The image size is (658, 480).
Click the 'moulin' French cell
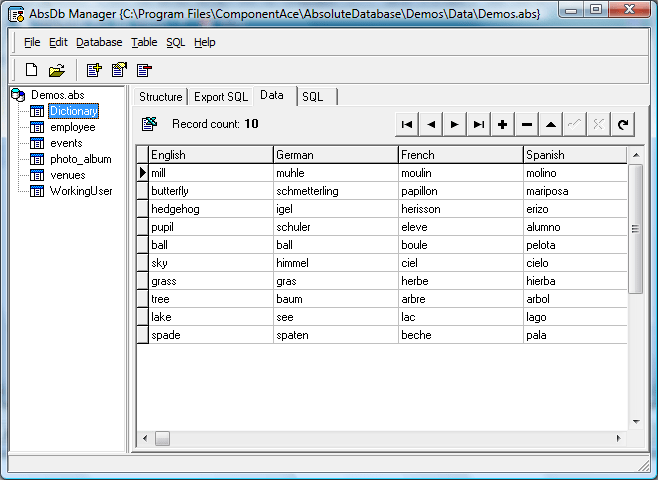461,173
